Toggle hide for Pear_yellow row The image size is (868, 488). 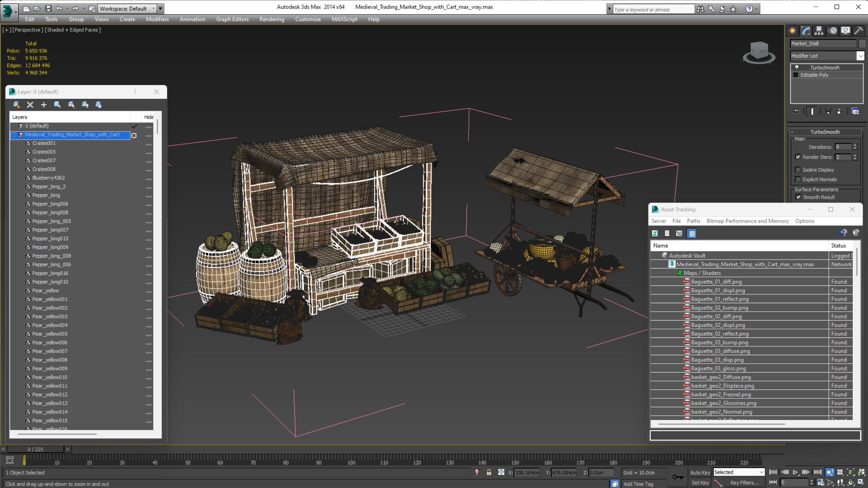(148, 291)
